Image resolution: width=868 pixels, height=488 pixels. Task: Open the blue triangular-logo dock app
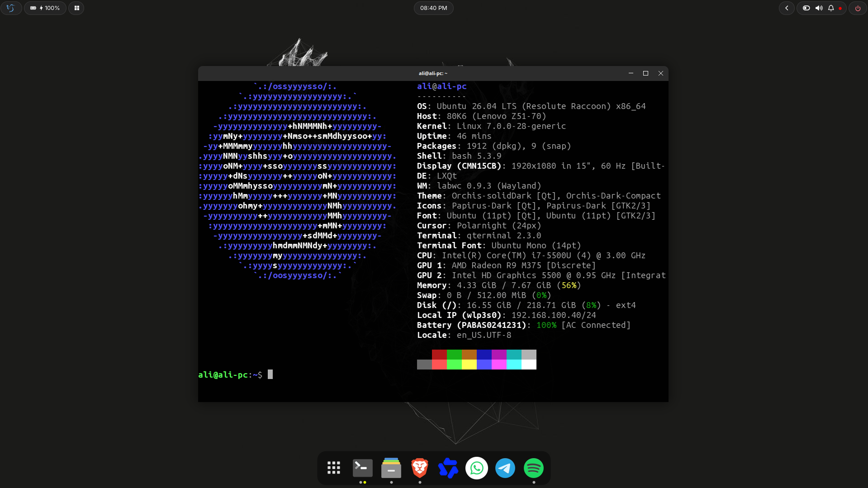[x=448, y=468]
